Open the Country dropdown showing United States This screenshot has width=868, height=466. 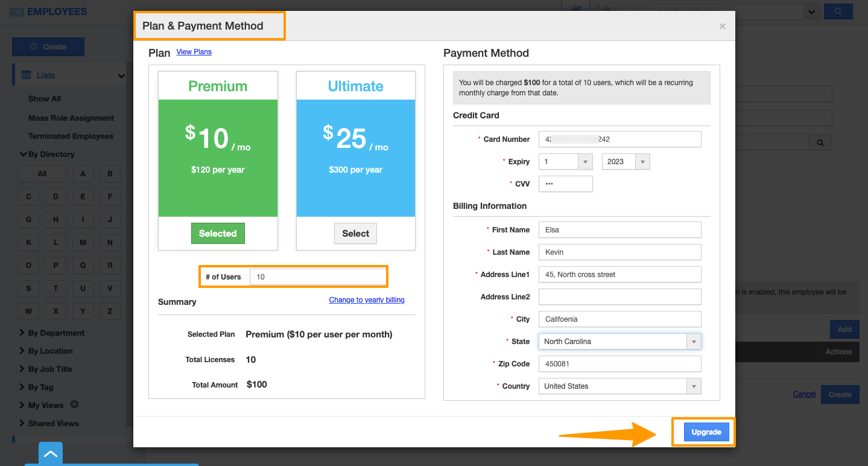click(619, 386)
